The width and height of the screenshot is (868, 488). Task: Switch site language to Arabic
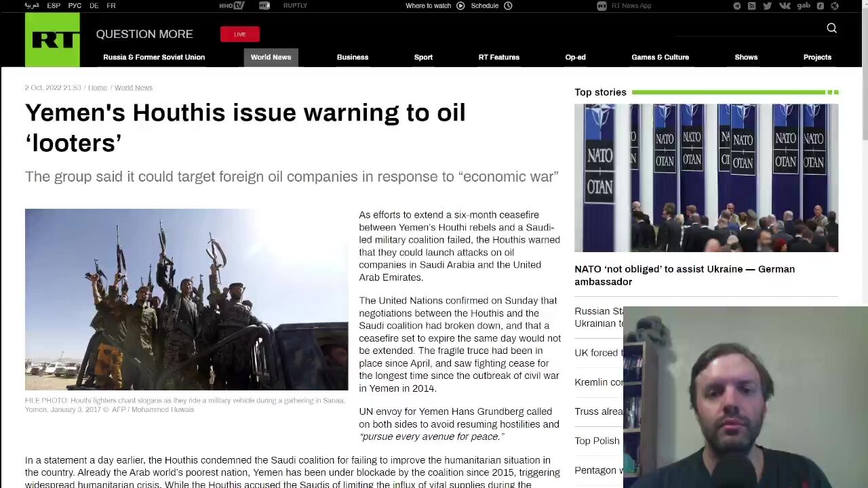(x=32, y=5)
